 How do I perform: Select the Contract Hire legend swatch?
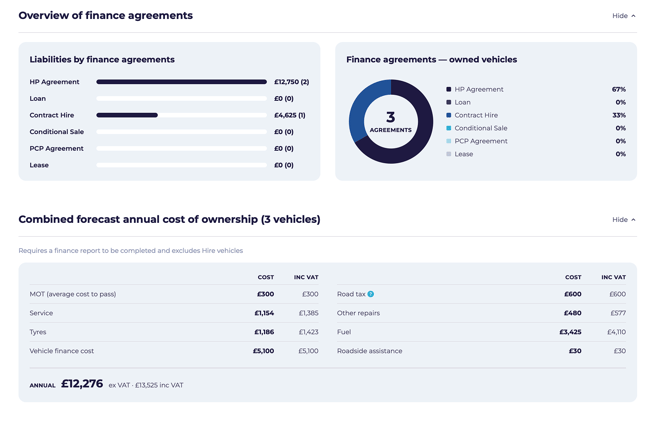[449, 115]
